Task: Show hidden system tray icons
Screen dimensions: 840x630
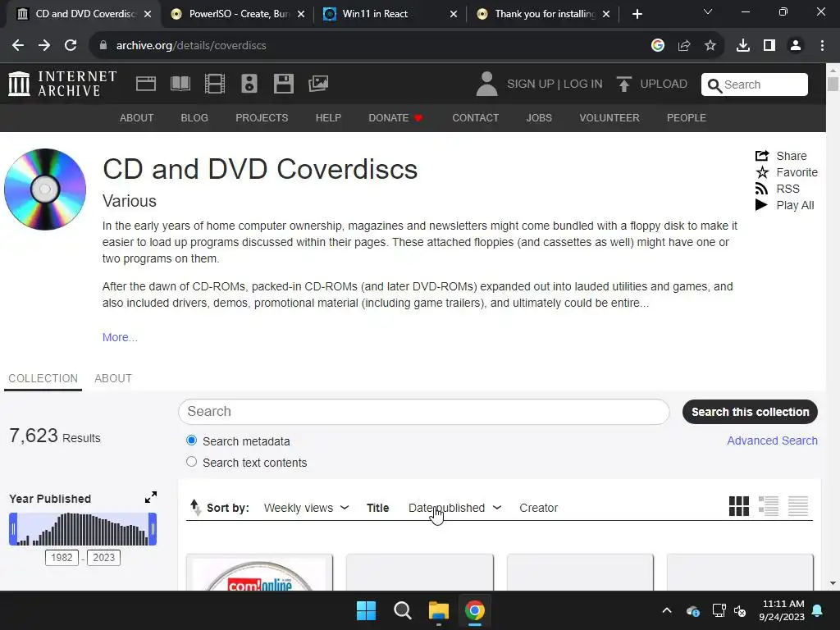Action: pyautogui.click(x=667, y=610)
